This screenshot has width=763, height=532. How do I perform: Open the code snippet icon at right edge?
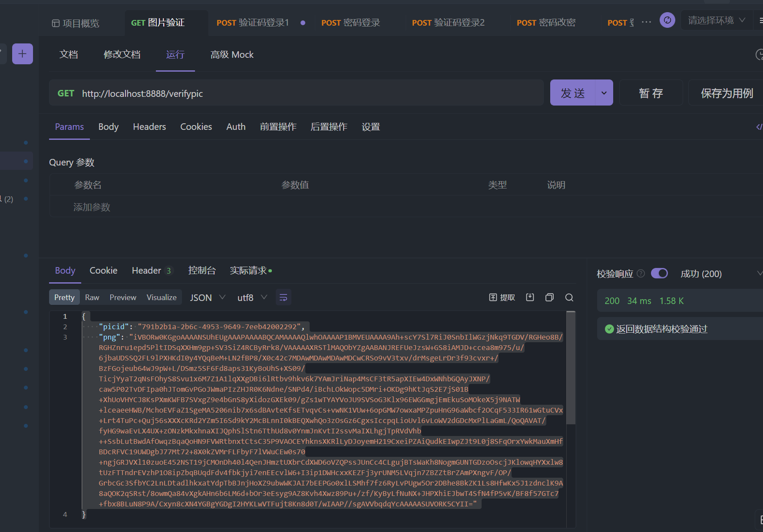coord(759,127)
